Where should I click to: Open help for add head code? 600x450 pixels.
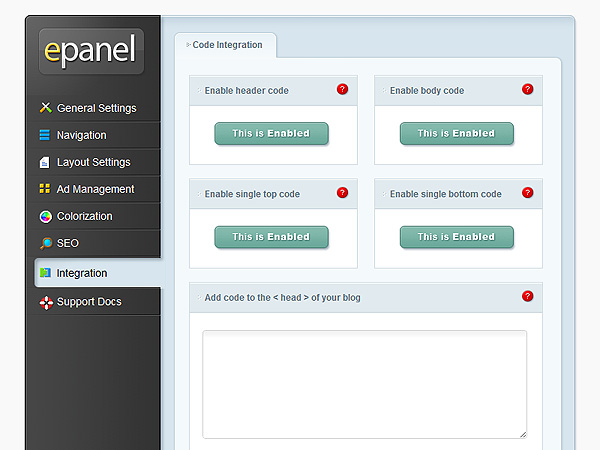point(527,296)
